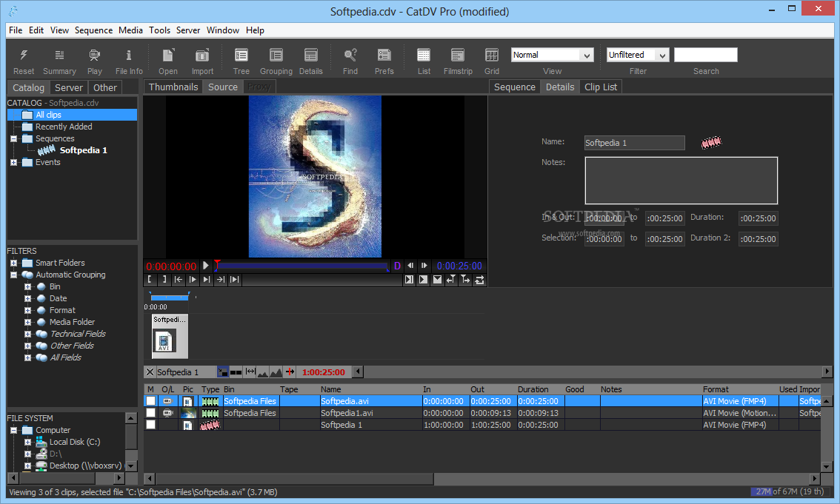Click the Import toolbar icon

(202, 55)
